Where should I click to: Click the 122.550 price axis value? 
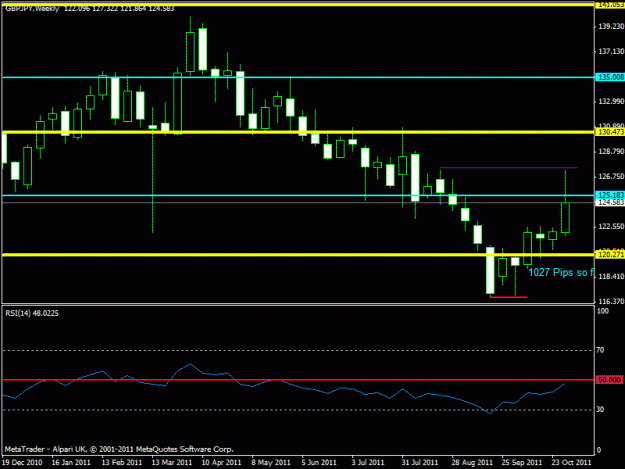(611, 226)
